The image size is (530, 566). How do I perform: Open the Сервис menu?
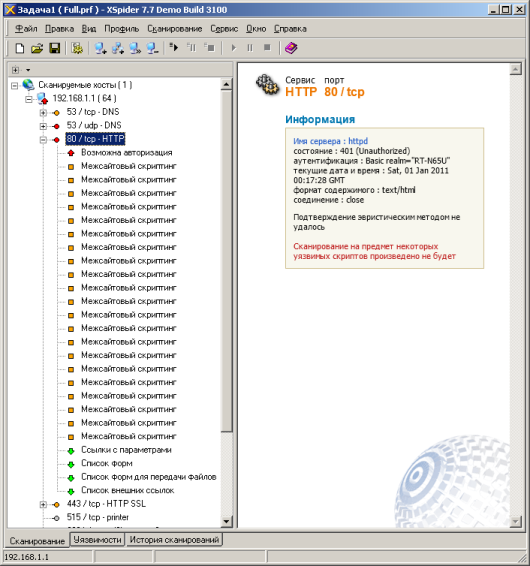tap(224, 29)
